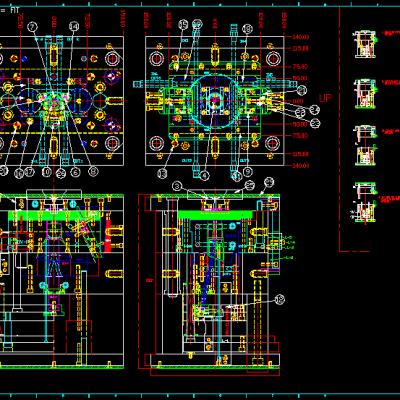
Task: Select the part balloon numbered 4
Action: [204, 175]
